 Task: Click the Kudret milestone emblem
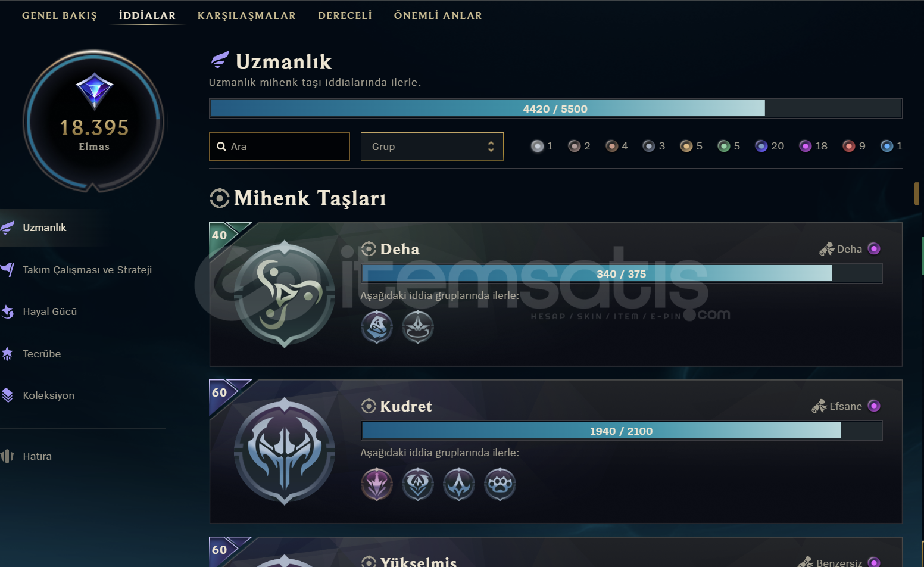pos(285,451)
